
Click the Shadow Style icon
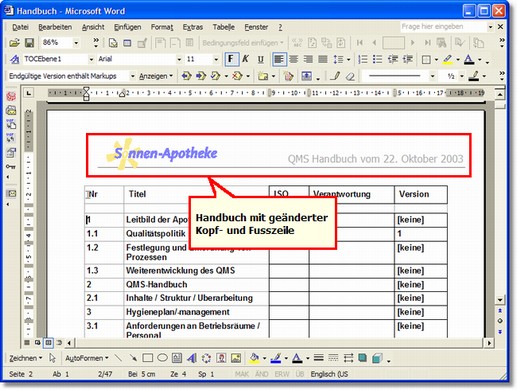point(362,358)
